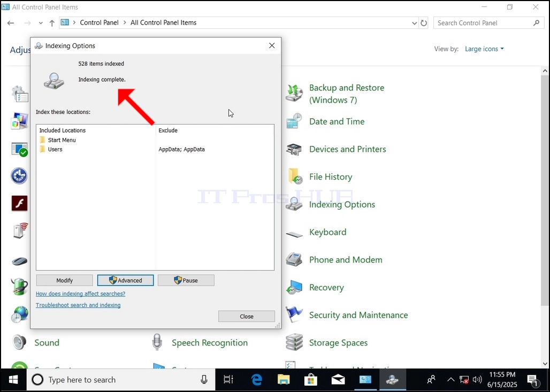Show hidden system tray icons
The image size is (550, 392).
pyautogui.click(x=450, y=380)
